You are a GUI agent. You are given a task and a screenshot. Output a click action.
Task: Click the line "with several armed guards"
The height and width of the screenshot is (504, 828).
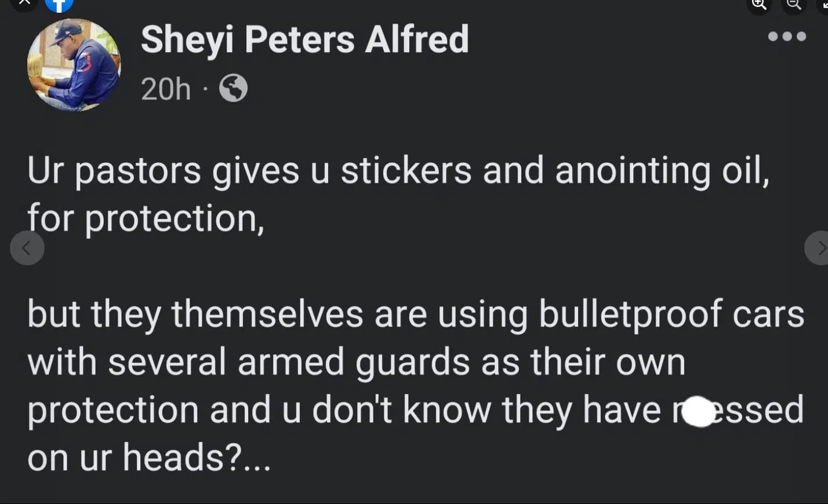click(356, 363)
